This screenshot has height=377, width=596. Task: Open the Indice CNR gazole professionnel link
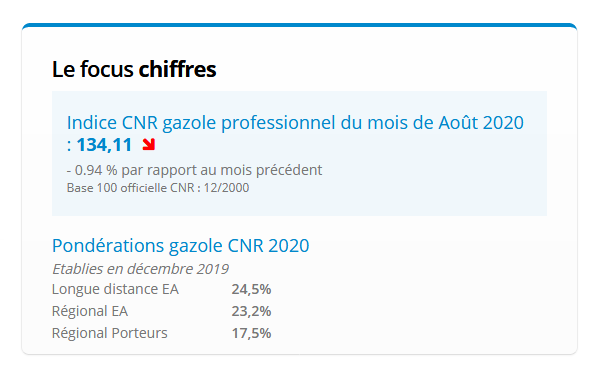pyautogui.click(x=295, y=133)
